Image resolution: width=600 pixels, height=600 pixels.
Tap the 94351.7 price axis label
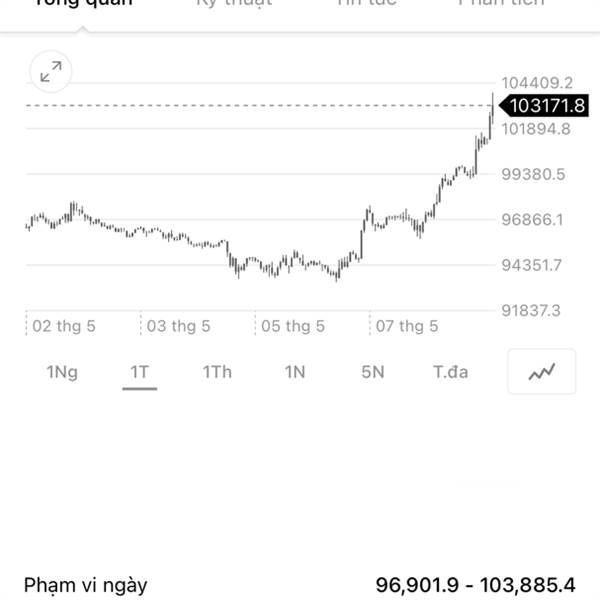coord(532,265)
